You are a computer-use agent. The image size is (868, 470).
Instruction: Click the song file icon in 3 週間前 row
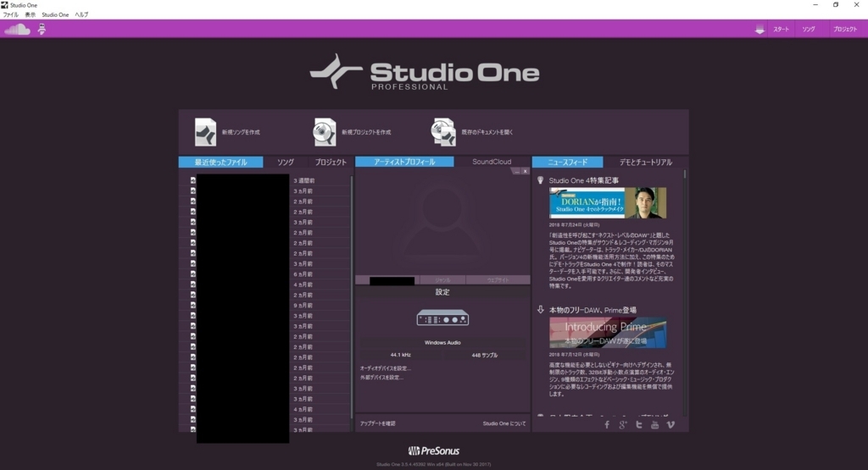pyautogui.click(x=192, y=180)
